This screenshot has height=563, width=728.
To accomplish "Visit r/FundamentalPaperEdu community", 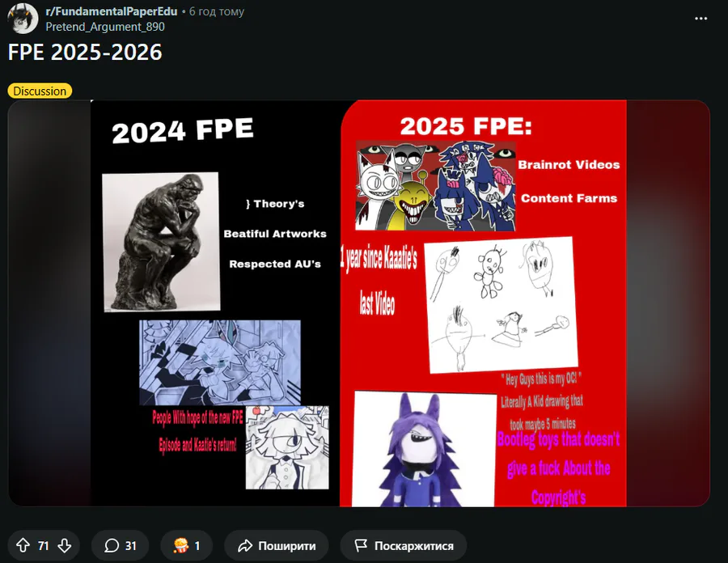I will 112,11.
